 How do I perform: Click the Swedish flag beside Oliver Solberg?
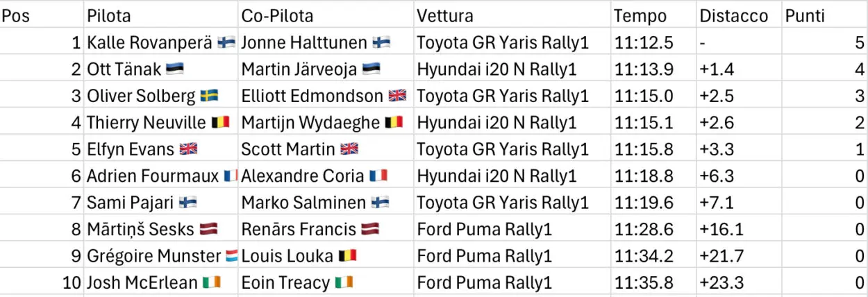(x=210, y=96)
